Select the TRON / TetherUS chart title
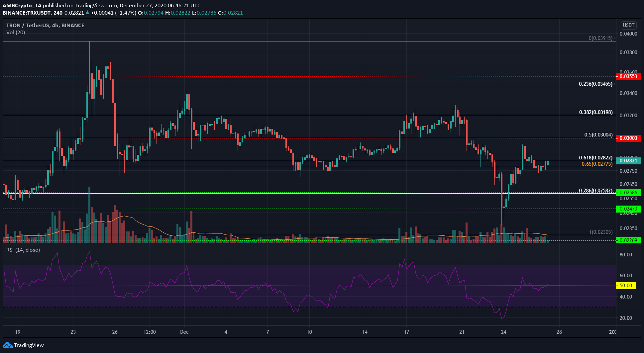This screenshot has width=644, height=353. tap(45, 26)
